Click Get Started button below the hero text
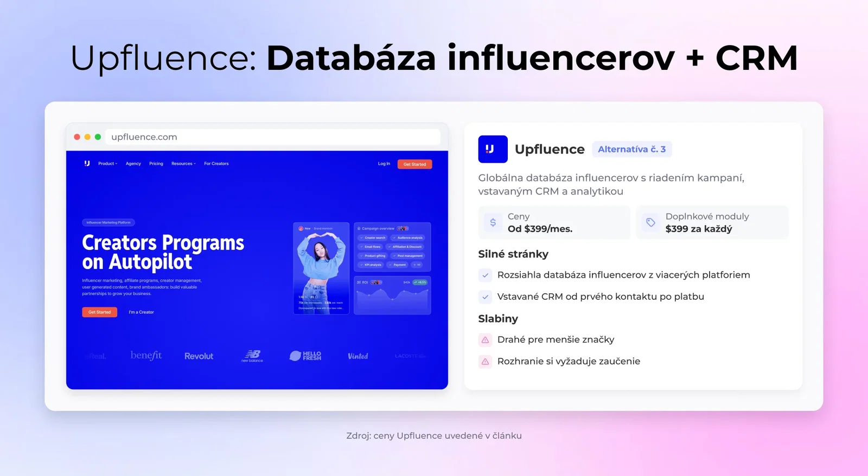 99,312
